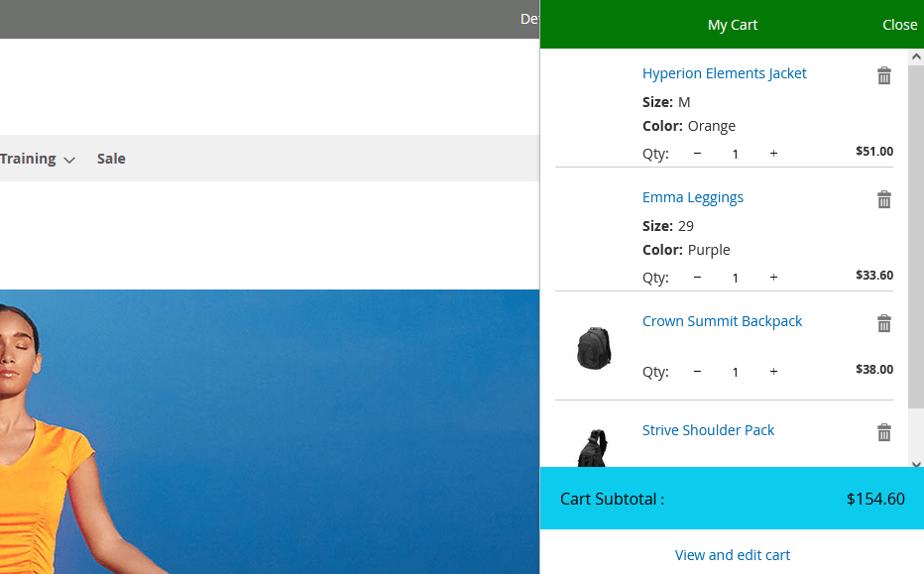The image size is (924, 574).
Task: Open Hyperion Elements Jacket product link
Action: [724, 73]
